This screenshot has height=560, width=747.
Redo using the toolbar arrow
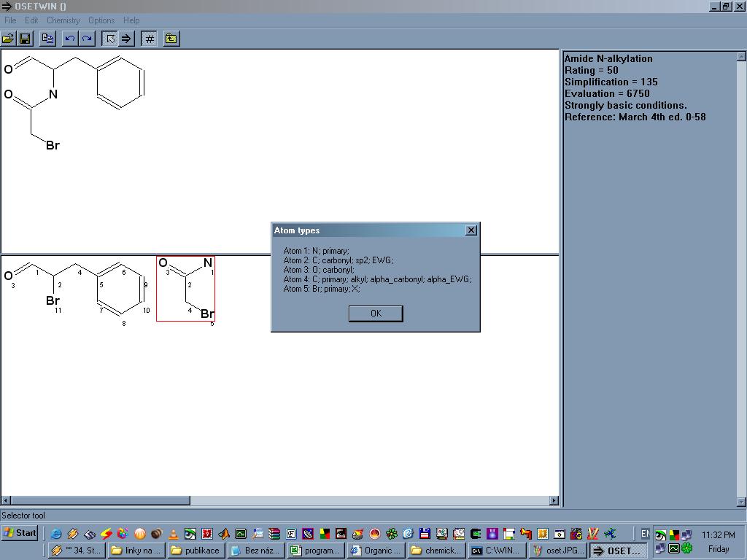87,39
